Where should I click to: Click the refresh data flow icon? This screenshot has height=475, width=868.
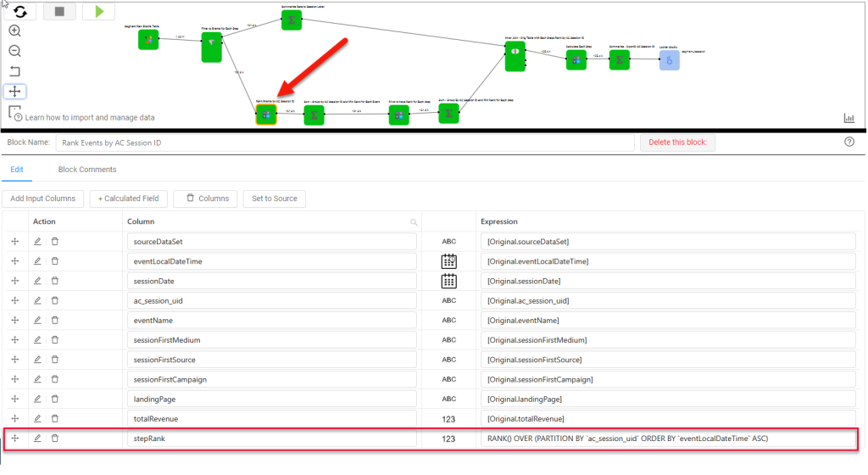(x=20, y=11)
